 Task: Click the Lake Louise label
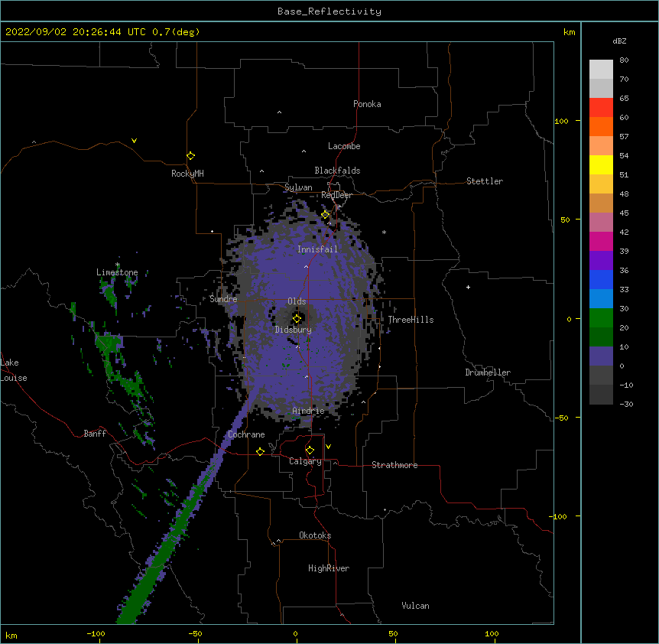coord(14,370)
